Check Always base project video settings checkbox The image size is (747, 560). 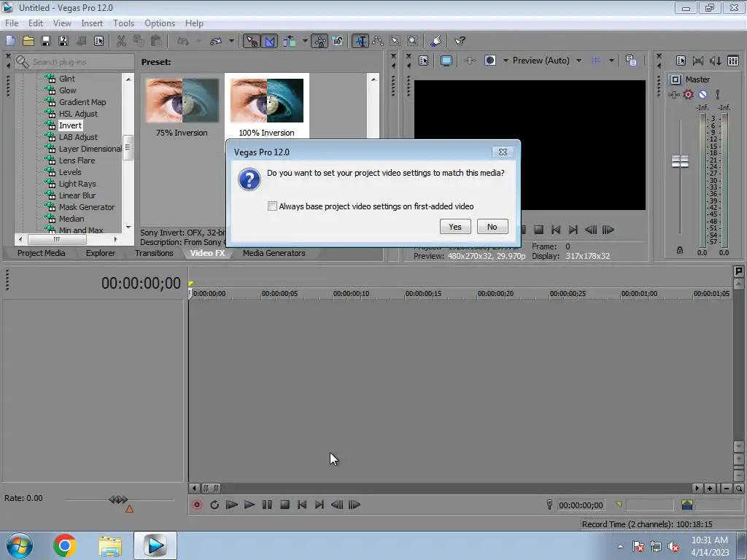click(x=272, y=206)
